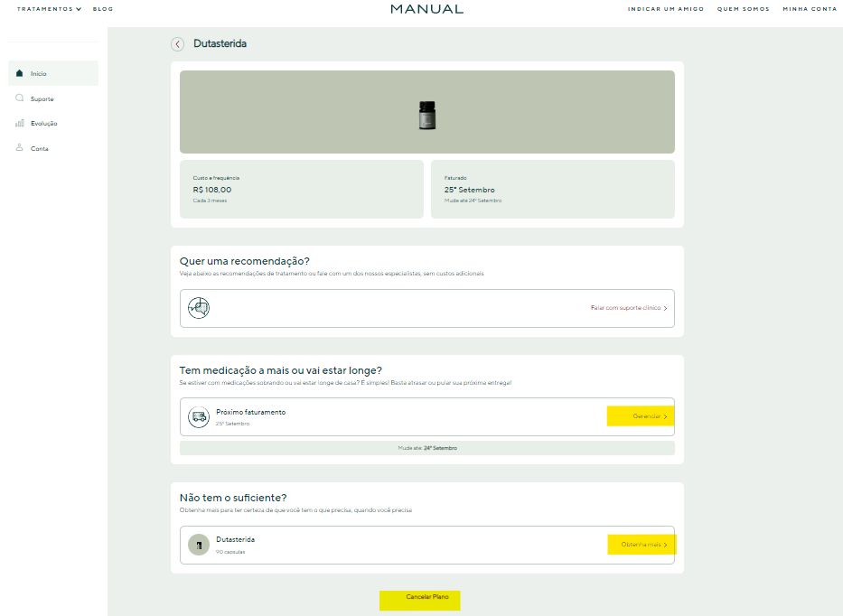Click Obtenha mais for Dutasterida
Viewport: 843px width, 616px height.
coord(642,545)
